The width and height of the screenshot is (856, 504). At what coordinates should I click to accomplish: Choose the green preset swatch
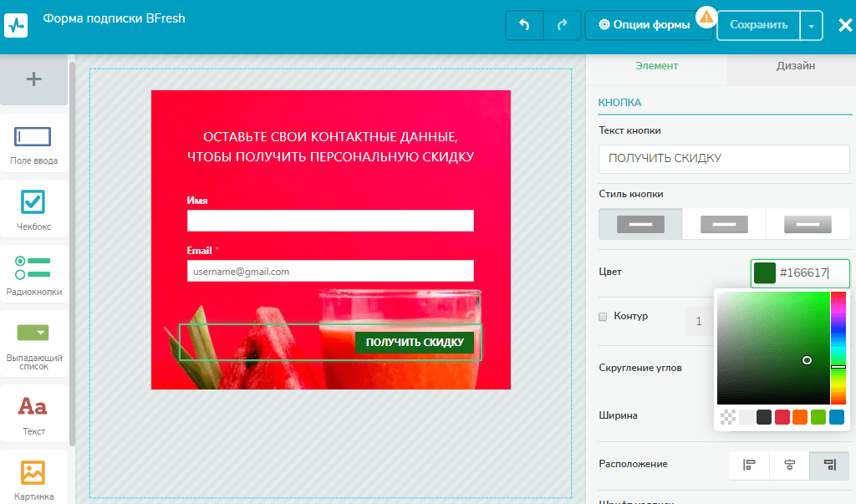818,417
